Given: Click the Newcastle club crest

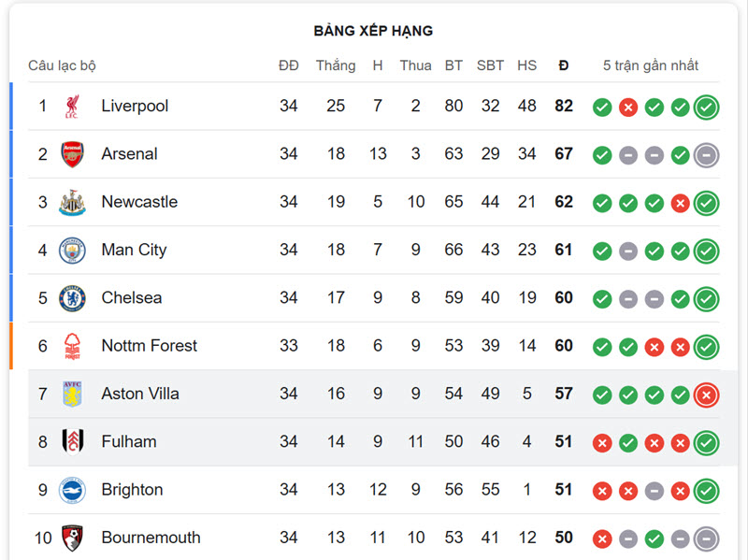Looking at the screenshot, I should tap(72, 202).
